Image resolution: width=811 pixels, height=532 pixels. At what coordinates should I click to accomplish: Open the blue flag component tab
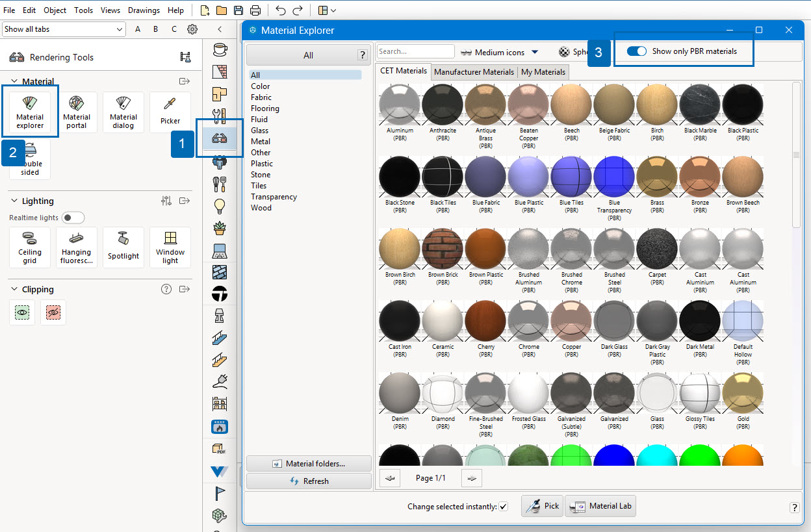(220, 494)
